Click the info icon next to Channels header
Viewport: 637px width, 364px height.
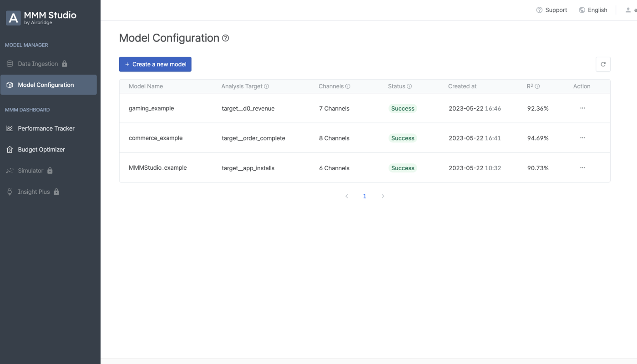(348, 86)
